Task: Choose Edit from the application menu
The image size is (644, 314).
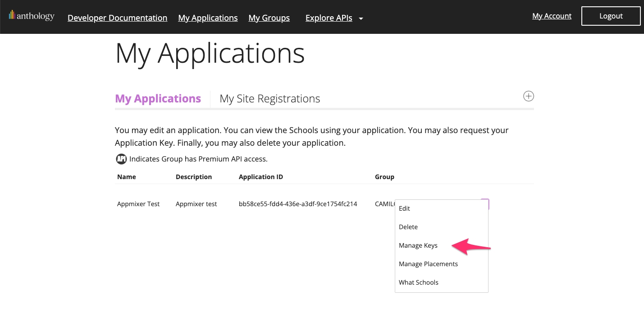Action: tap(404, 208)
